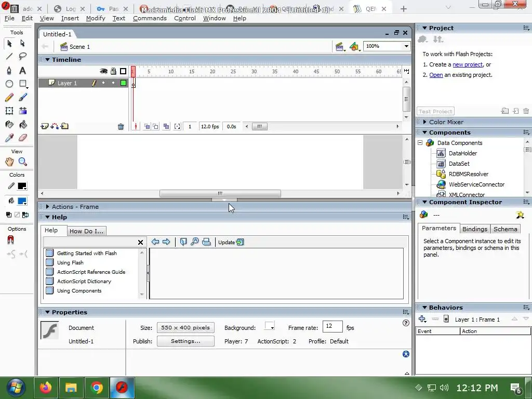Viewport: 532px width, 399px height.
Task: Pick the Oval tool
Action: [9, 84]
